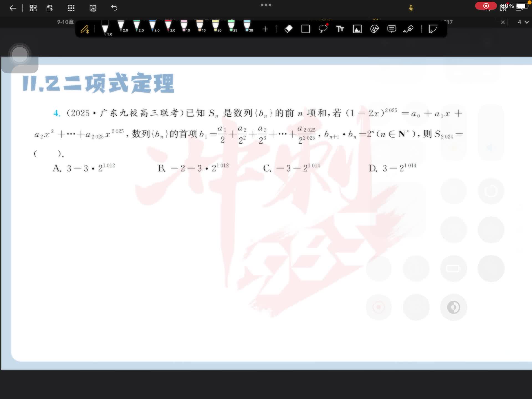Toggle read-only editing mode icon
The width and height of the screenshot is (532, 399).
click(93, 8)
